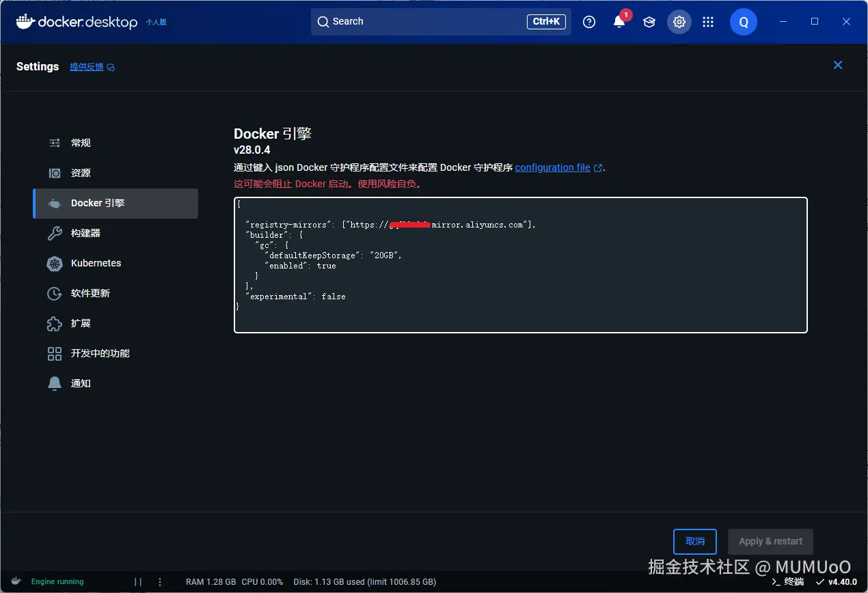Open the notifications bell icon
The height and width of the screenshot is (593, 868).
tap(619, 22)
